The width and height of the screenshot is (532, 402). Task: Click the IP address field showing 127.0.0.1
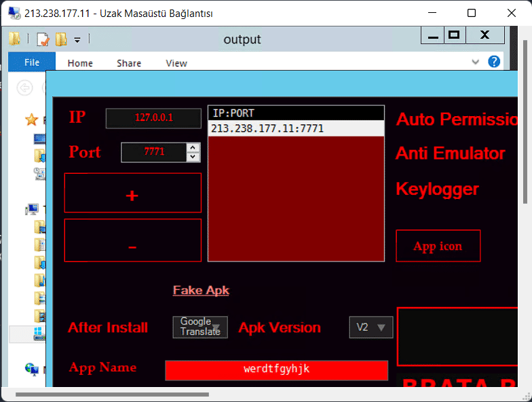coord(153,118)
